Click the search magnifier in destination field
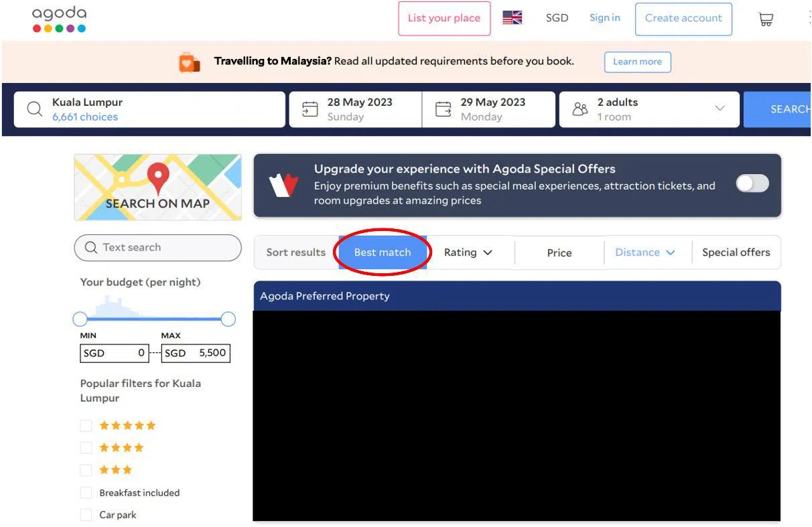Screen dimensions: 812x527 (x=34, y=109)
